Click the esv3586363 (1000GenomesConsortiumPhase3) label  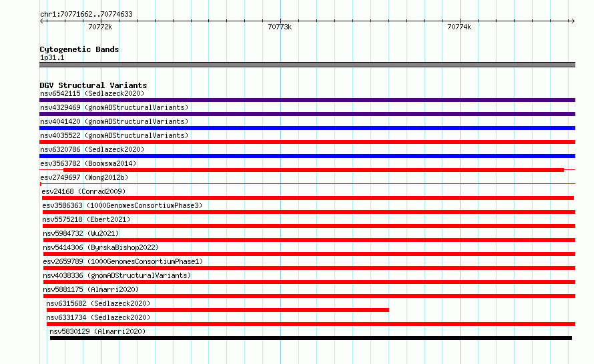coord(122,205)
